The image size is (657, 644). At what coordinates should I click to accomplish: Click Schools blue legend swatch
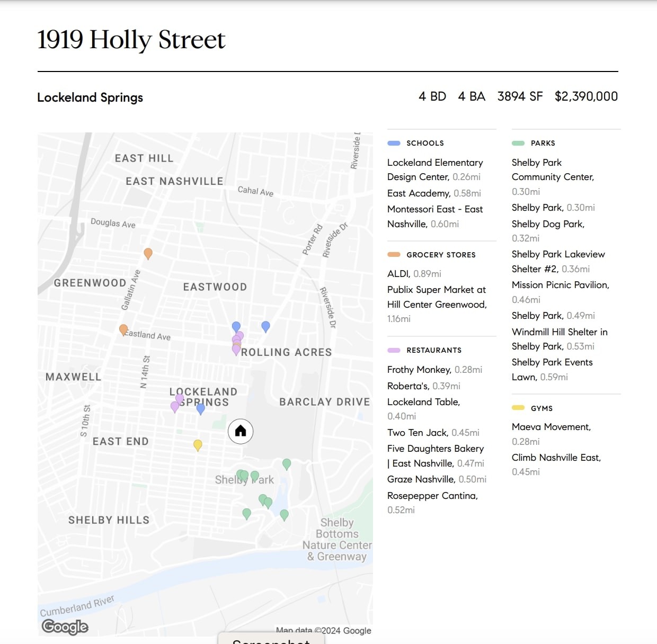[x=394, y=143]
